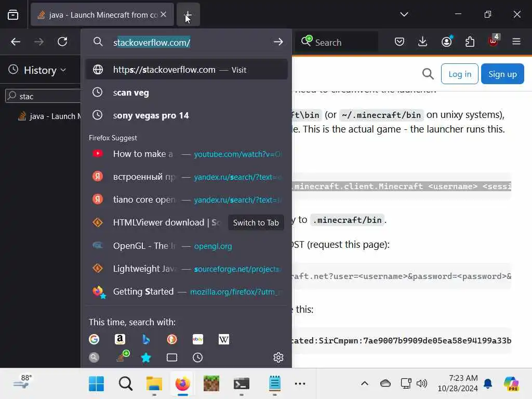Search this time with eBay
Viewport: 532px width, 399px height.
coord(198,339)
